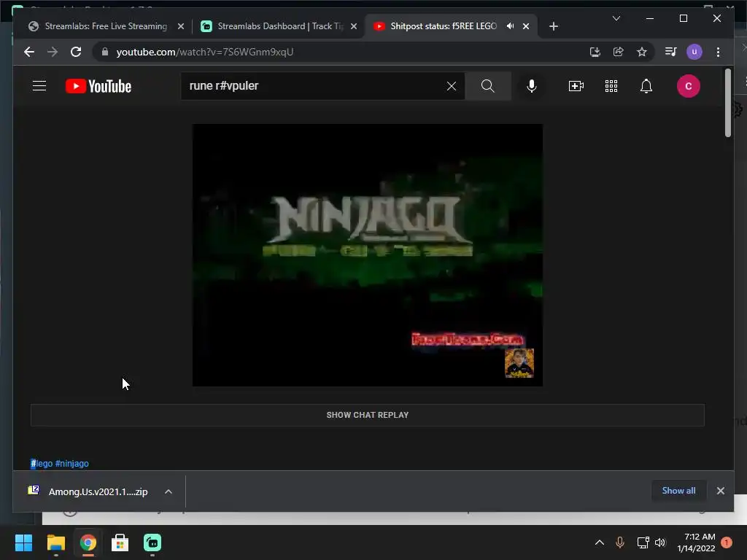Close the Streamlabs Dashboard tab
Screen dimensions: 747x560
click(354, 26)
